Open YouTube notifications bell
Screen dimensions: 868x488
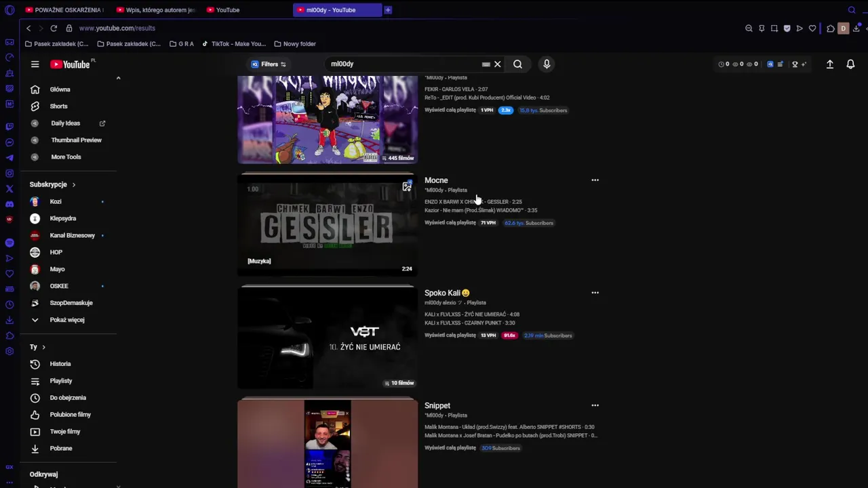[850, 64]
